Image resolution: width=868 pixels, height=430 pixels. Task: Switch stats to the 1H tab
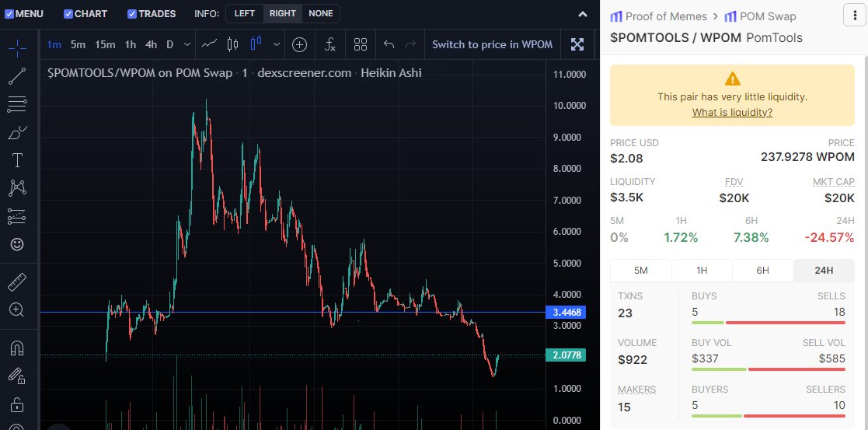click(x=702, y=271)
